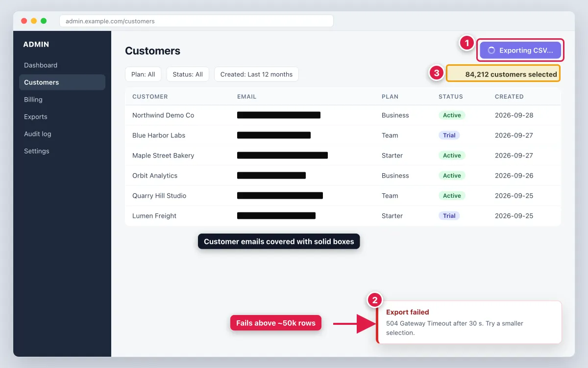Click the created date of Lumen Freight
588x368 pixels.
coord(514,216)
